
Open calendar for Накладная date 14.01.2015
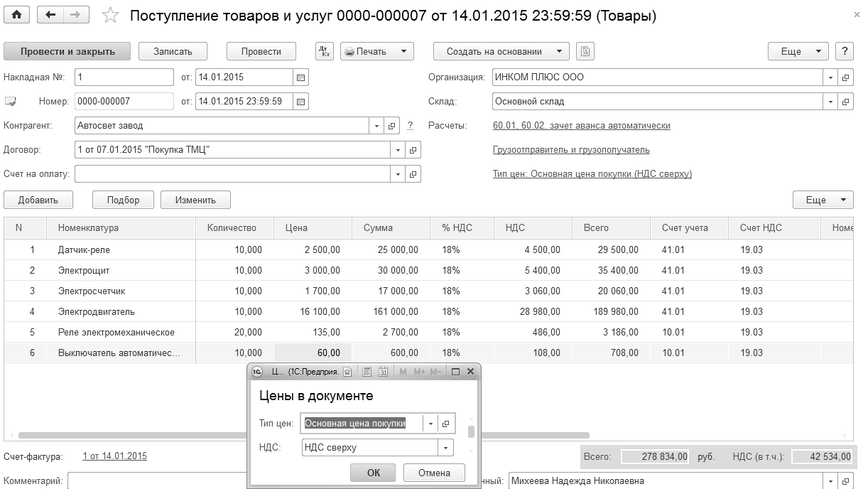pos(300,77)
